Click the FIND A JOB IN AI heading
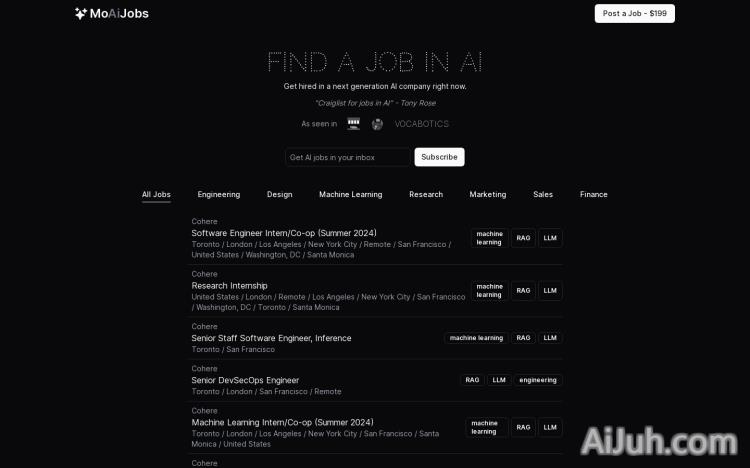Screen dimensions: 750x468 click(x=375, y=62)
